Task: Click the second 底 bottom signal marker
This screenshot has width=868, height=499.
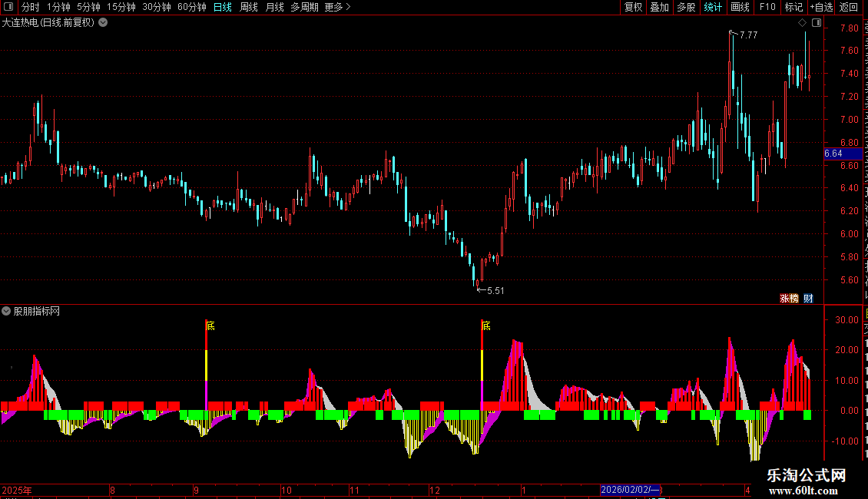Action: (486, 326)
